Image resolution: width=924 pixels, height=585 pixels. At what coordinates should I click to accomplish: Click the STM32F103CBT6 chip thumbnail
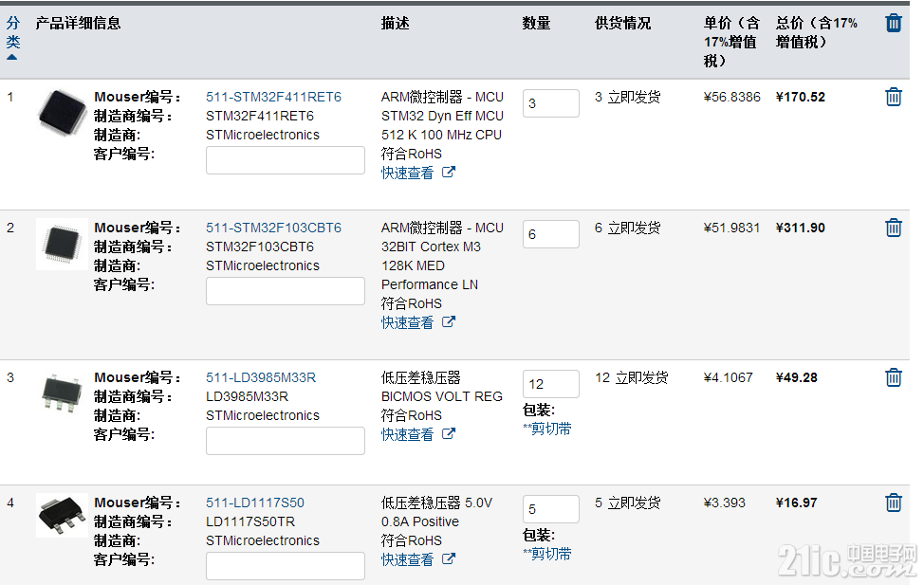62,244
